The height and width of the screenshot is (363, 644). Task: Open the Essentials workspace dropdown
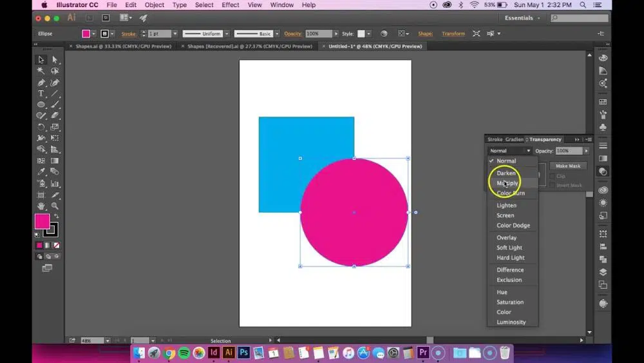pos(522,18)
